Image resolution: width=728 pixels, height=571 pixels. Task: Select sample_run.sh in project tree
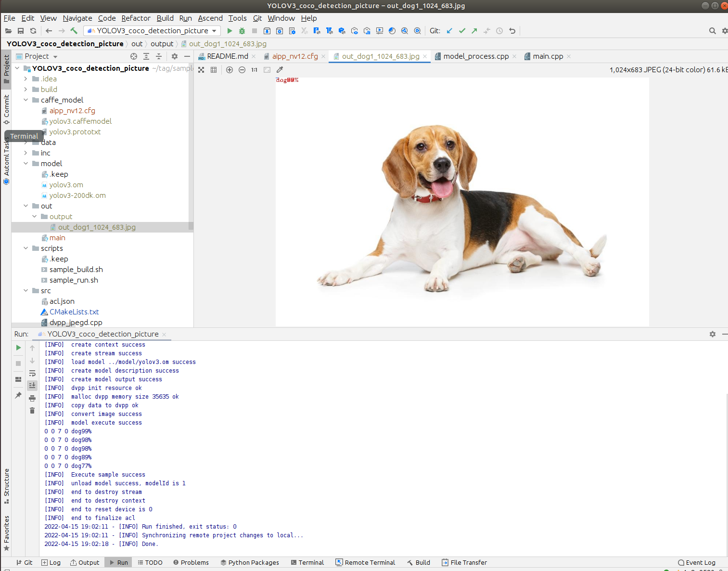(74, 280)
